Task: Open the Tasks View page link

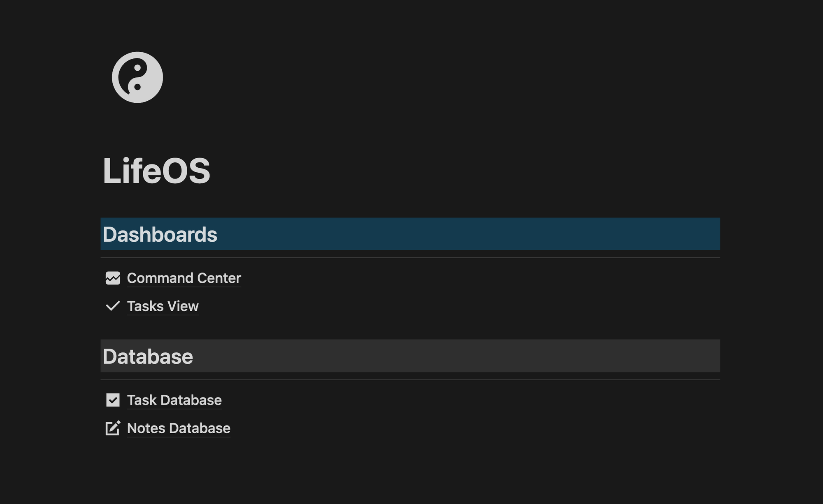Action: (x=163, y=306)
